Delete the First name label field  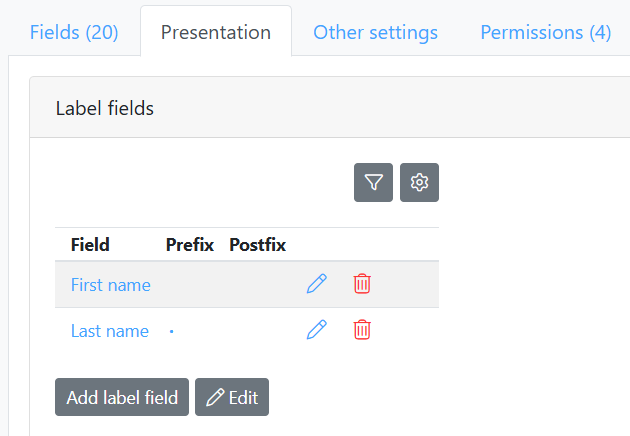pos(362,284)
